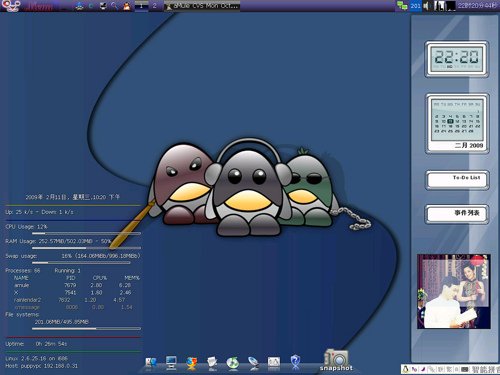This screenshot has width=500, height=375.
Task: Click the green network monitor tray icon
Action: [x=402, y=6]
